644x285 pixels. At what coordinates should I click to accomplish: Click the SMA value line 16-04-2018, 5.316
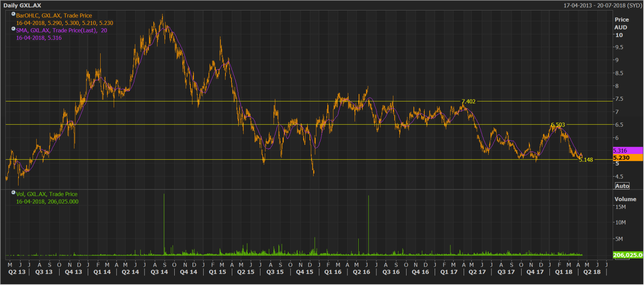pyautogui.click(x=39, y=38)
